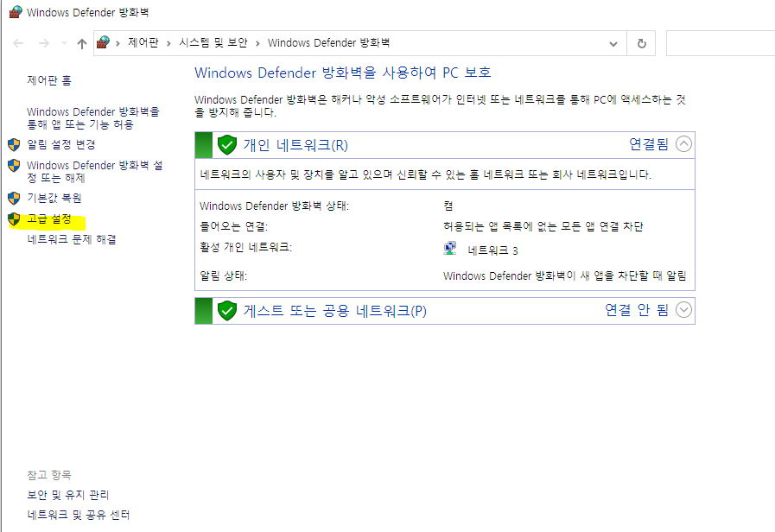The image size is (775, 532).
Task: Click shield icon beside 방화벽 설정 또는 해제
Action: [x=14, y=166]
